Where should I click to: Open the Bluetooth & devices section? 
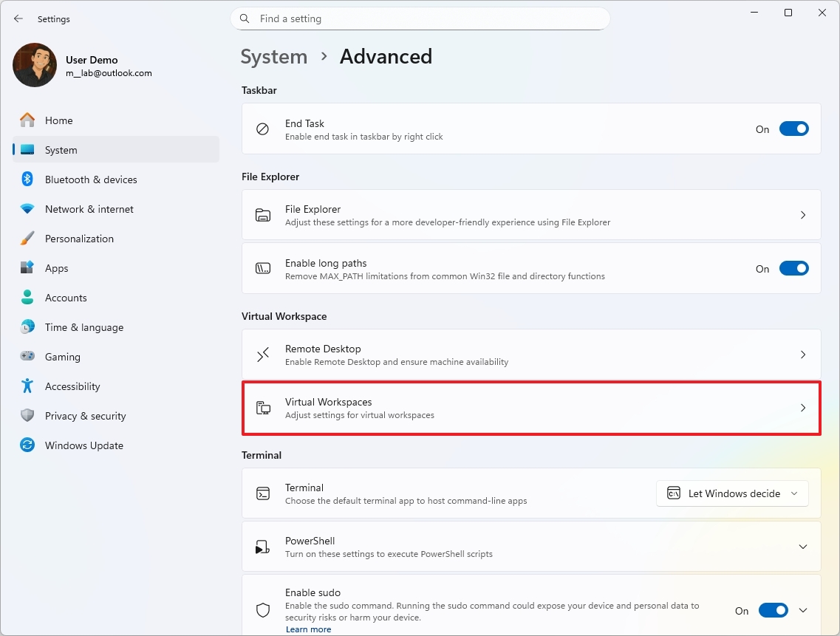tap(90, 179)
